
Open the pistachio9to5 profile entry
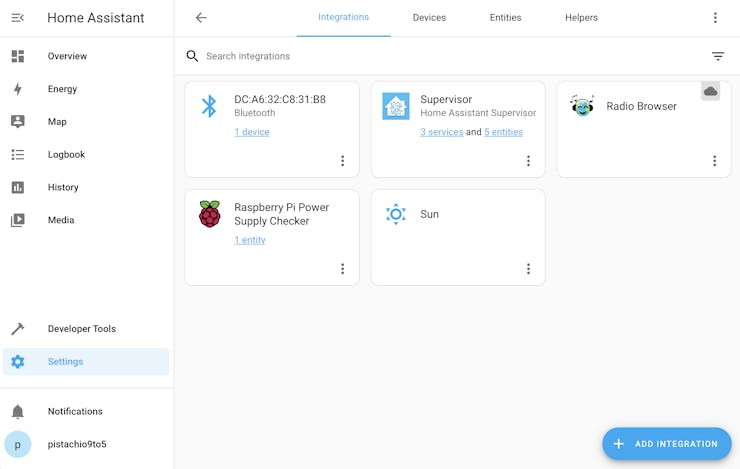coord(86,444)
